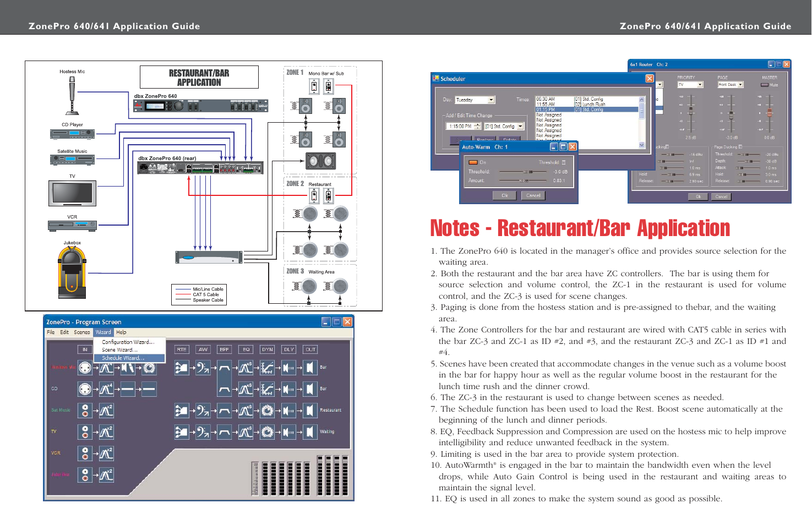Click Ok in the Auto-Warm dialog
The width and height of the screenshot is (812, 525).
505,195
